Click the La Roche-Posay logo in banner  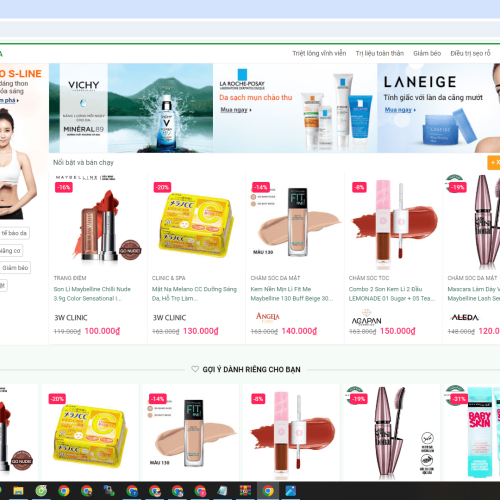242,80
